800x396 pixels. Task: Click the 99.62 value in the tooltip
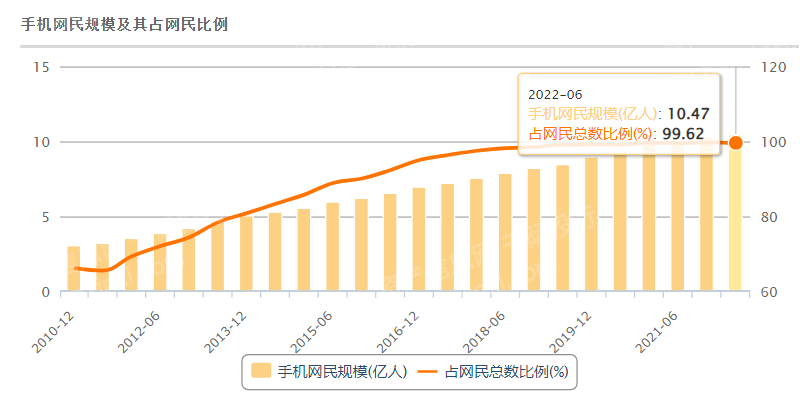(x=686, y=134)
